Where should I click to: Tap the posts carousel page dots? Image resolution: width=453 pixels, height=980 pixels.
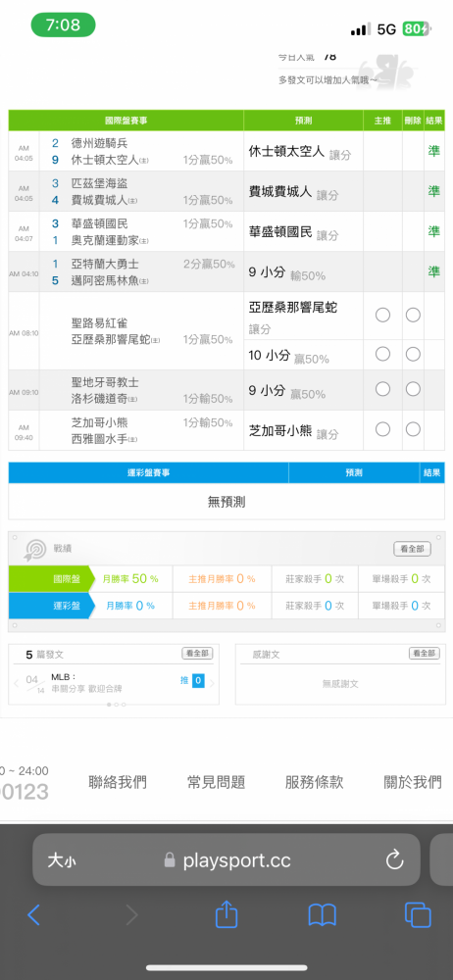117,705
